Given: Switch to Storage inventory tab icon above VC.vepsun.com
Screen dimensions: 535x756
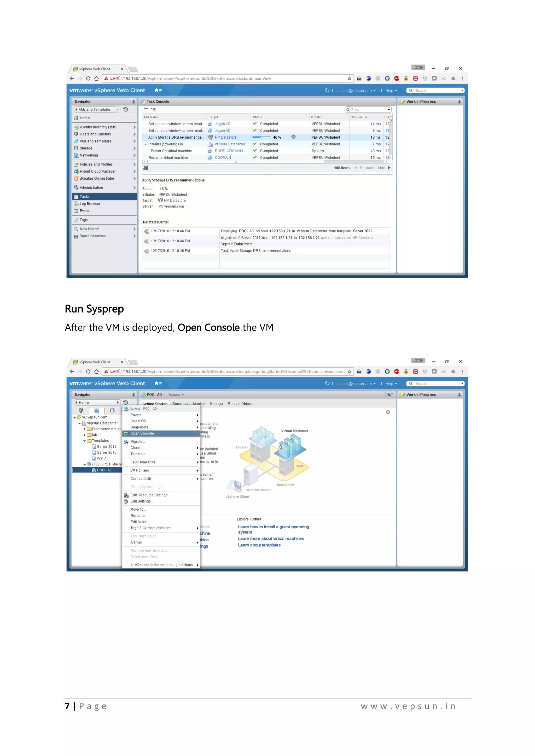Looking at the screenshot, I should (112, 411).
